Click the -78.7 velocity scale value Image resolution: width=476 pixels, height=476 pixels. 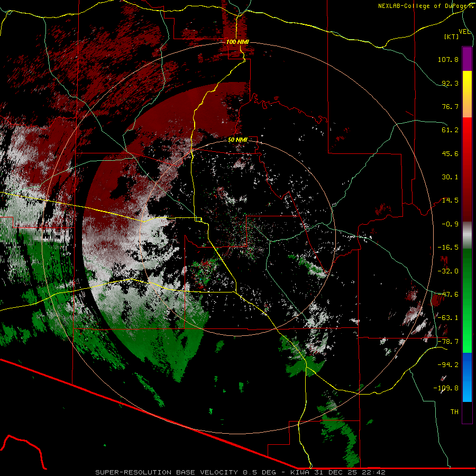(x=448, y=342)
